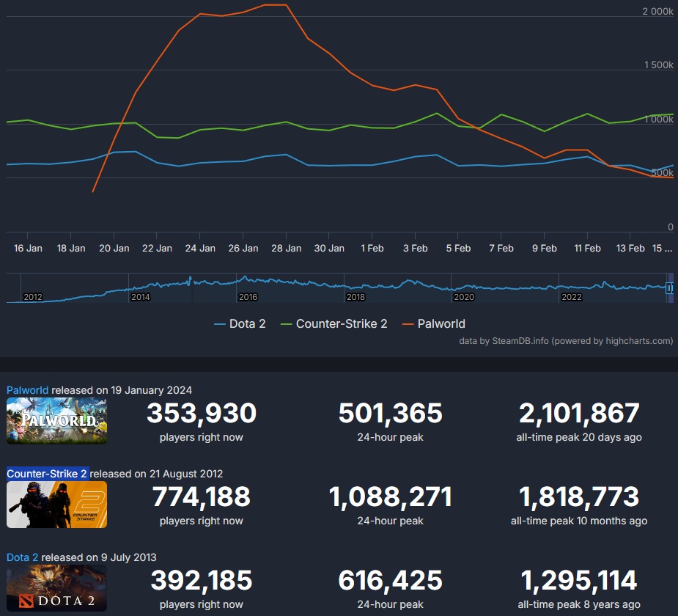Click the 'all-time peak 20 days ago' label
This screenshot has width=678, height=616.
point(579,437)
